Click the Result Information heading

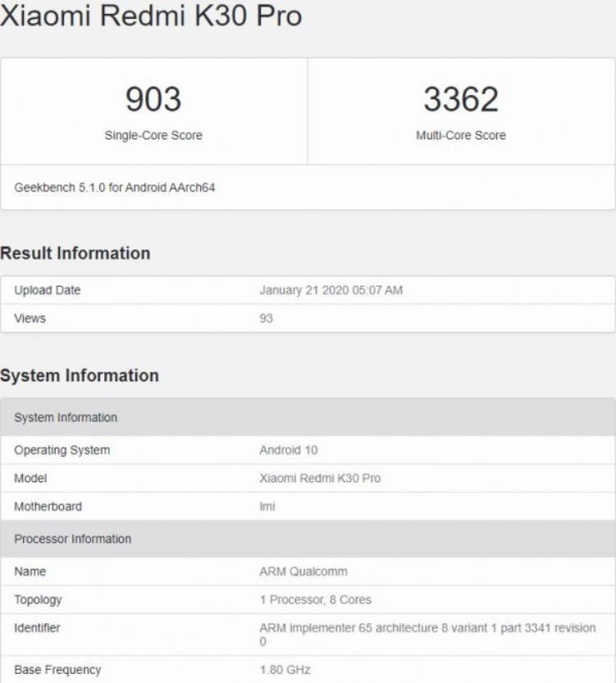click(75, 253)
